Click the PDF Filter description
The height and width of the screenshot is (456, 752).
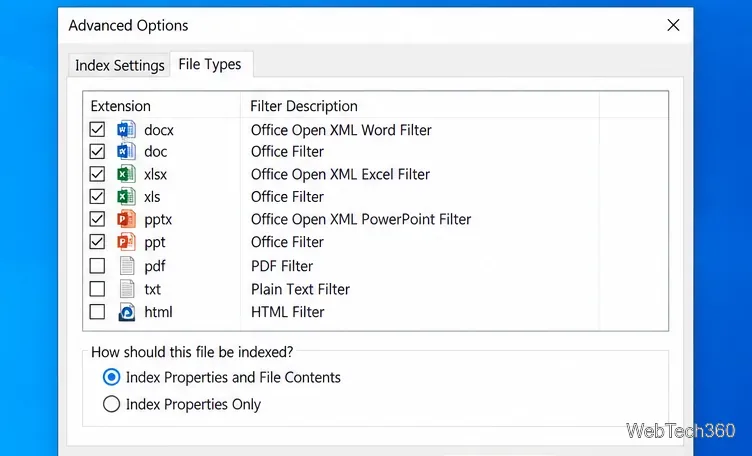click(x=282, y=266)
